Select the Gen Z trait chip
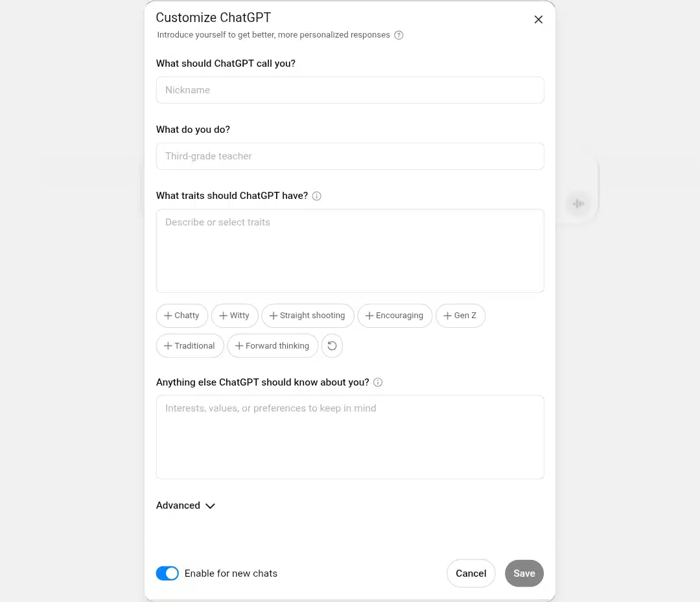 click(x=460, y=316)
